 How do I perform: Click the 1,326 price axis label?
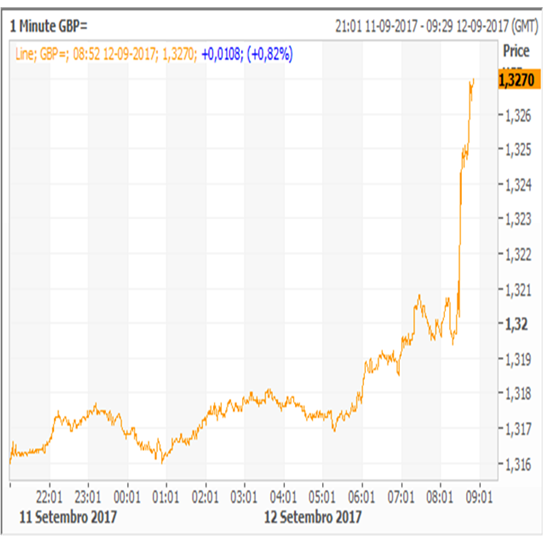pos(518,116)
